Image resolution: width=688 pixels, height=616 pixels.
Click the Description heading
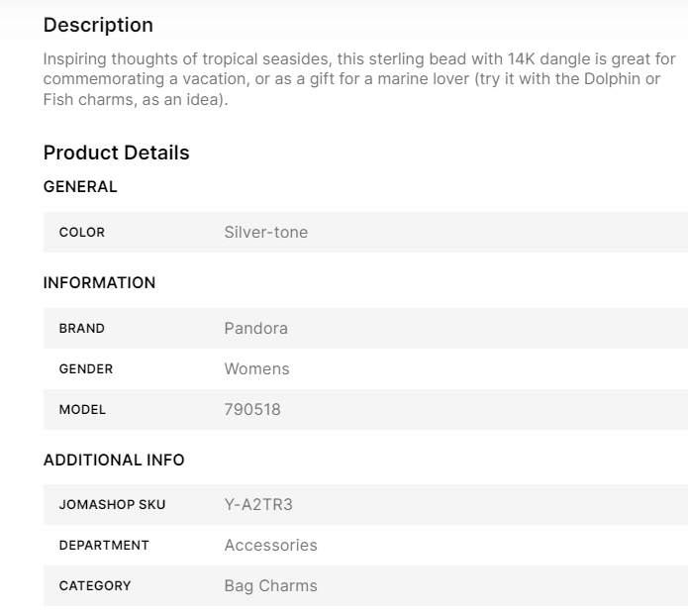click(x=98, y=25)
